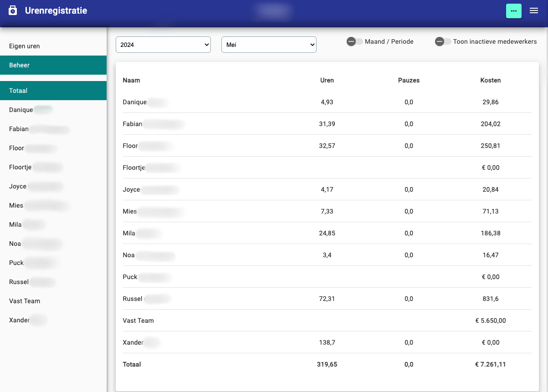Expand the Mei month dropdown
The width and height of the screenshot is (548, 392).
pos(269,45)
